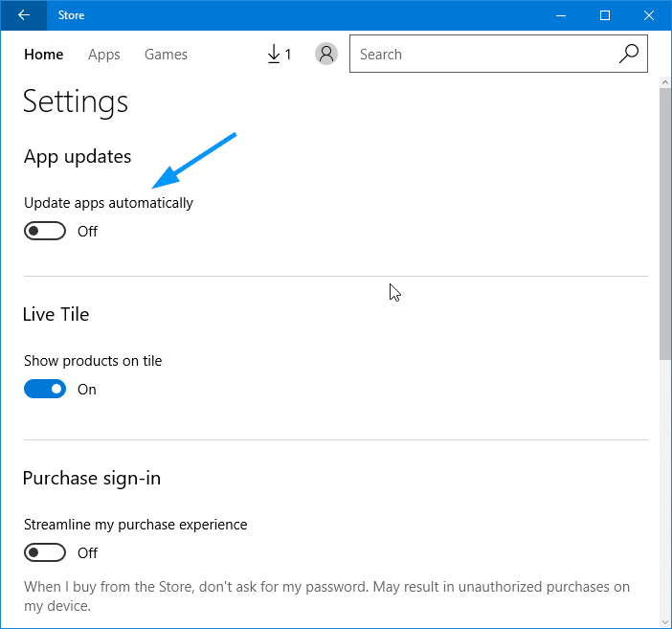The height and width of the screenshot is (629, 672).
Task: Turn off Show products on tile
Action: coord(45,390)
